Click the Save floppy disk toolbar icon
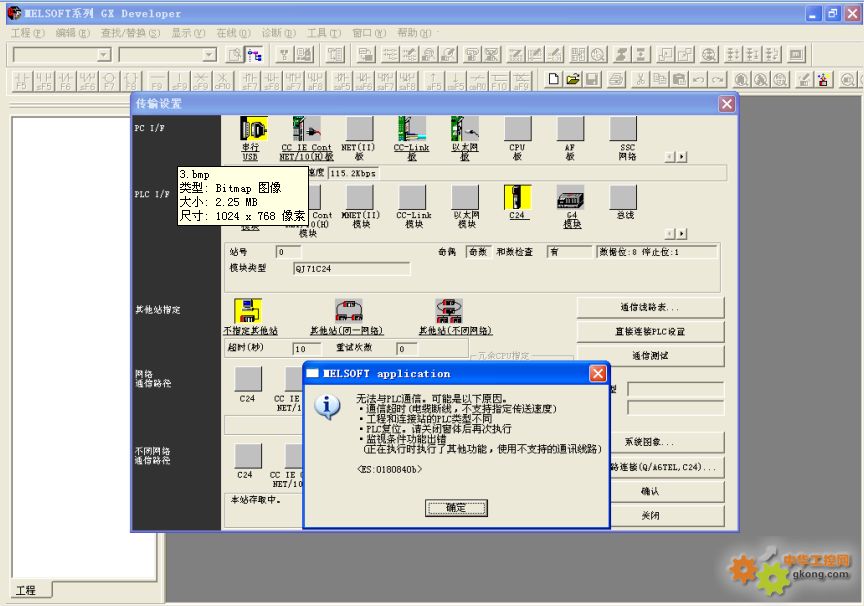 592,80
